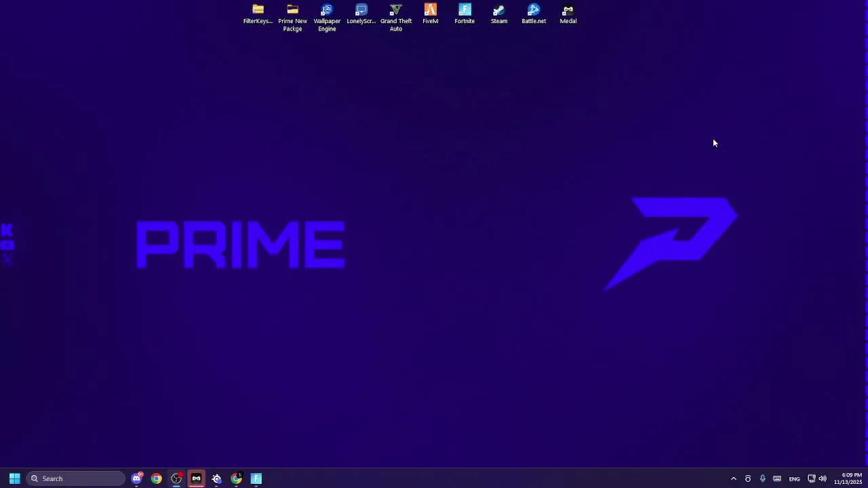Image resolution: width=868 pixels, height=488 pixels.
Task: Open the Fortnite taskbar icon
Action: pyautogui.click(x=256, y=479)
